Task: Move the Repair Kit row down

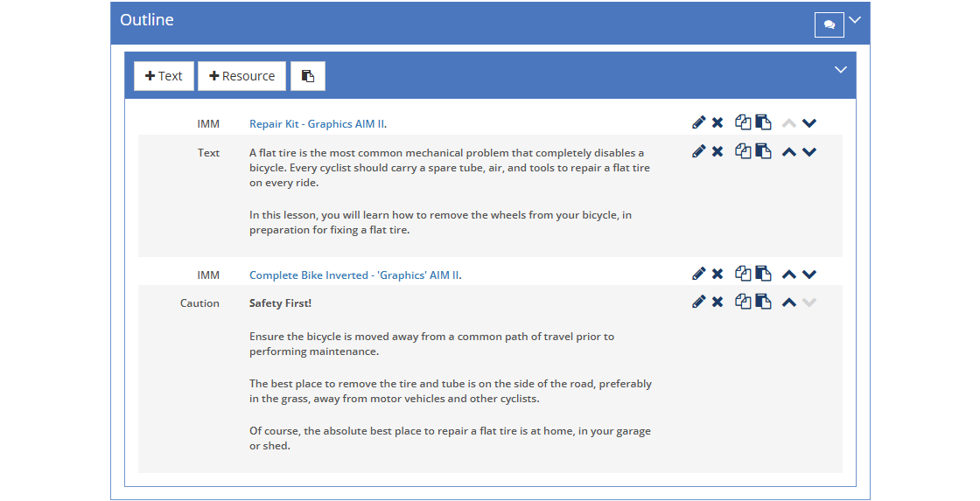Action: (x=809, y=123)
